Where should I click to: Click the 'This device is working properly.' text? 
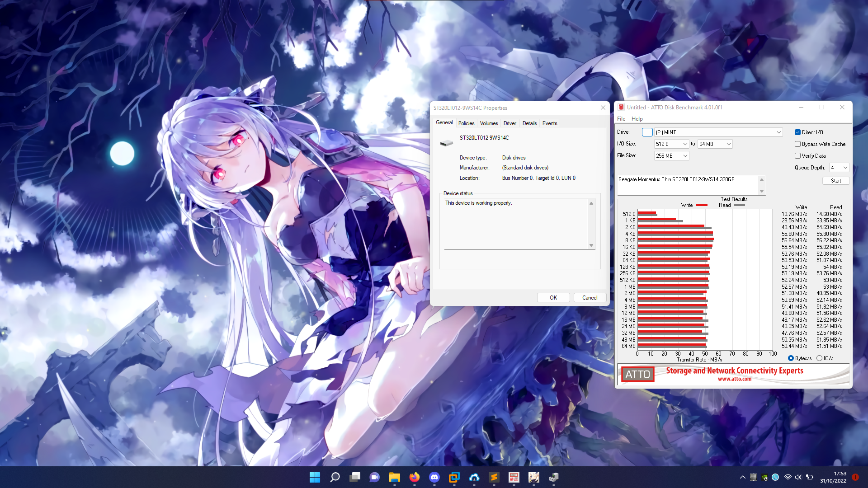tap(478, 203)
